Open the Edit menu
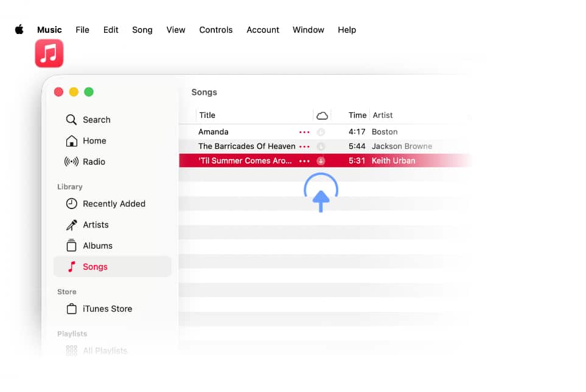 (x=111, y=30)
